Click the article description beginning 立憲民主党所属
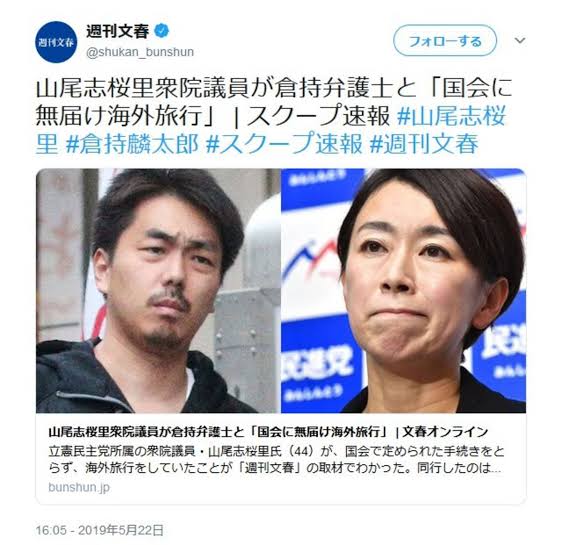 coord(276,460)
